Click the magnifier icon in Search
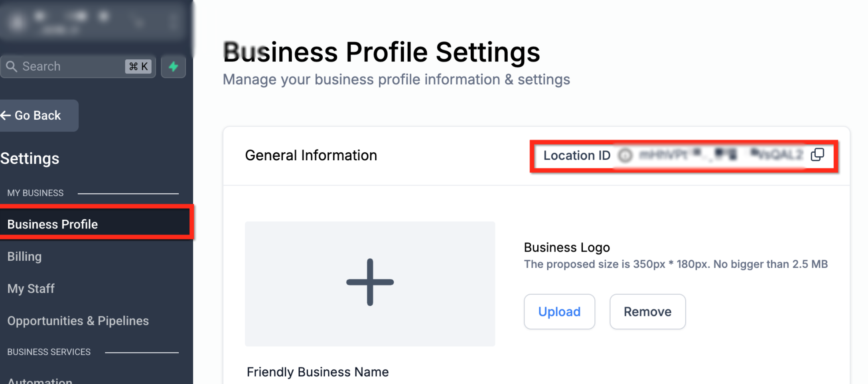 pyautogui.click(x=12, y=66)
